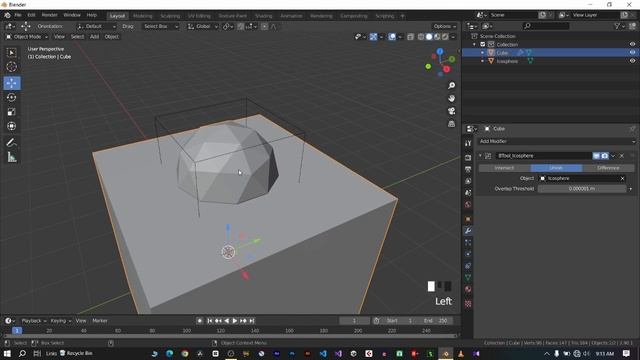Open the viewport Add menu
Viewport: 640px width, 360px height.
(x=94, y=37)
